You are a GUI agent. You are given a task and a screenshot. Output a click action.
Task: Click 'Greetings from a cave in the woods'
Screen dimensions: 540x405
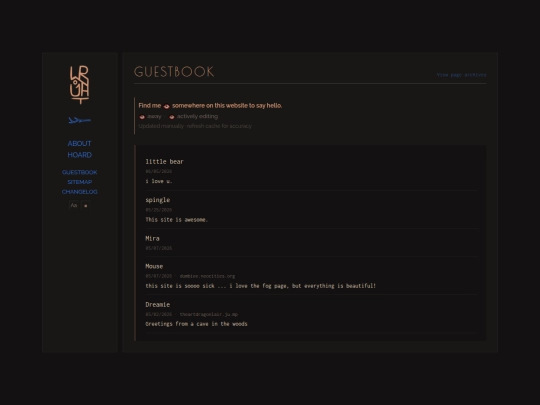(196, 324)
